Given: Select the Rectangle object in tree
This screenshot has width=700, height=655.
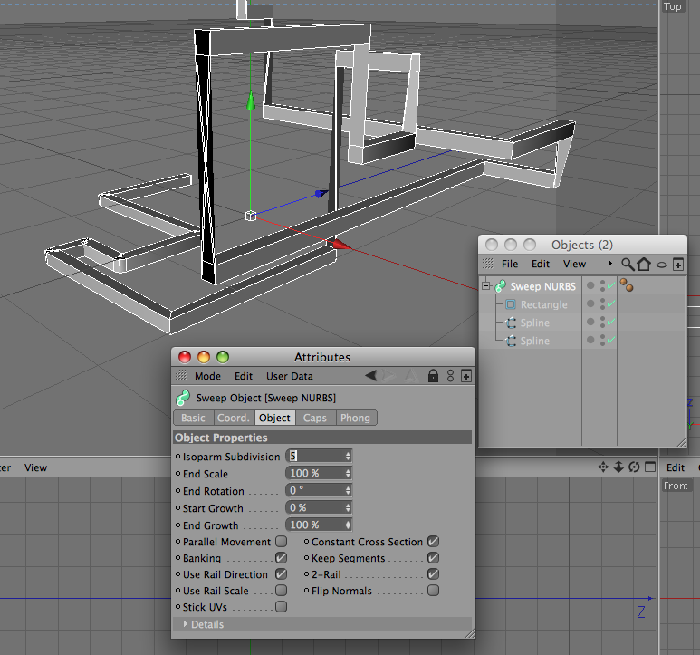Looking at the screenshot, I should (544, 305).
